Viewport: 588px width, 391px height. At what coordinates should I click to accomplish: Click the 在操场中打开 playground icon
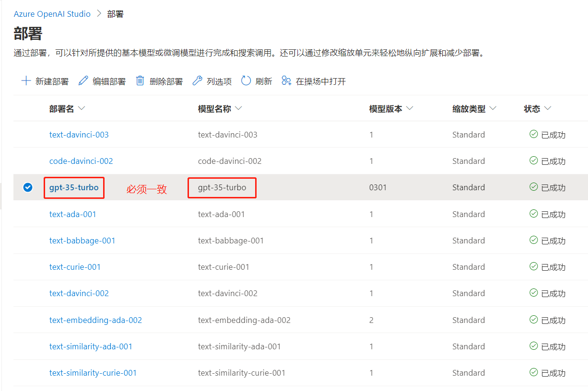pos(286,80)
